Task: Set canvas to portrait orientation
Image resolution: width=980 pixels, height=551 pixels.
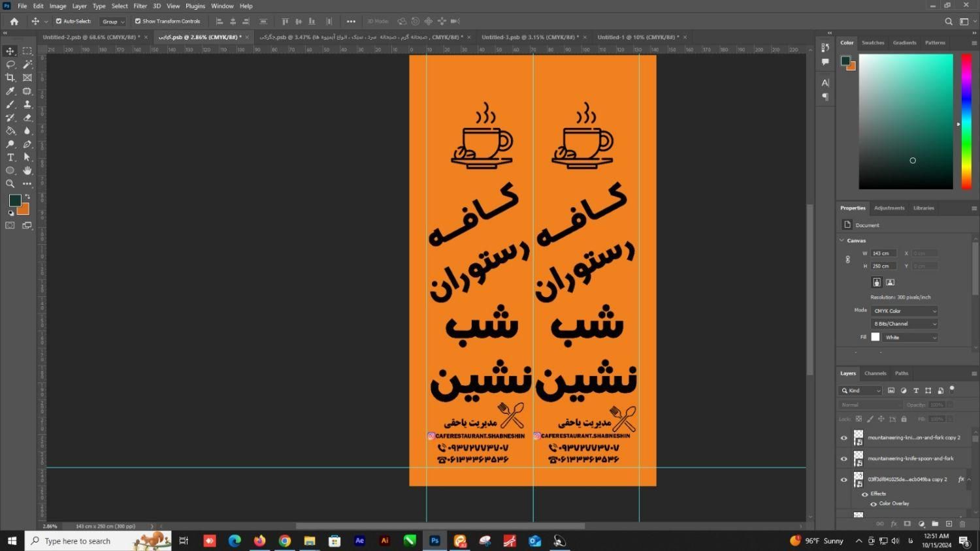Action: [x=877, y=282]
